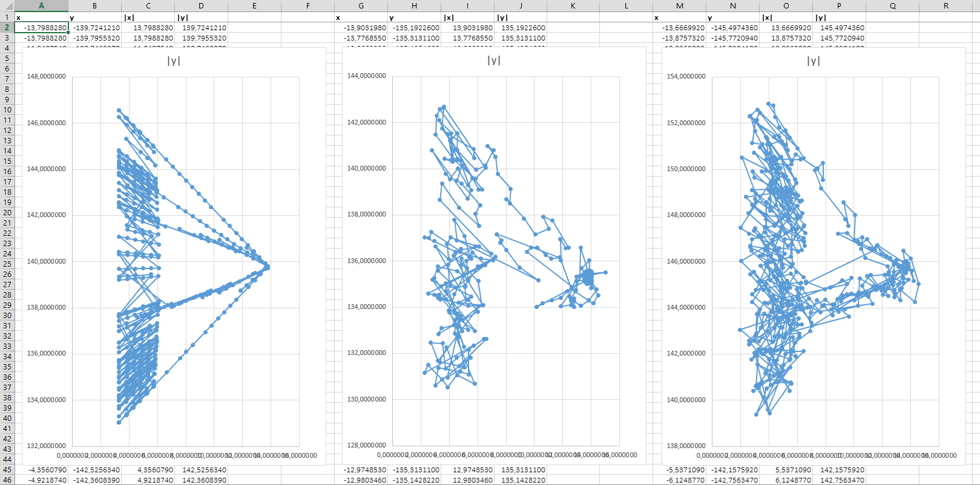
Task: Select column B header
Action: point(94,5)
